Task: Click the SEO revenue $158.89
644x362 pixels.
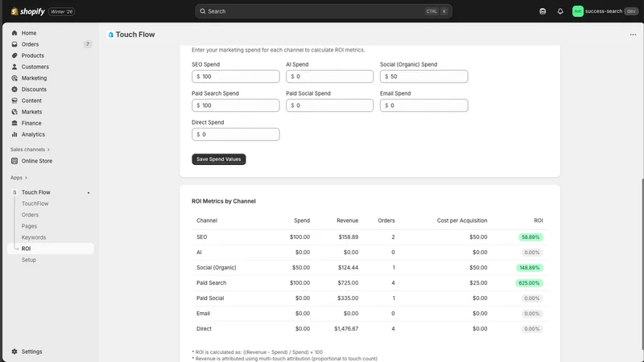Action: point(349,237)
